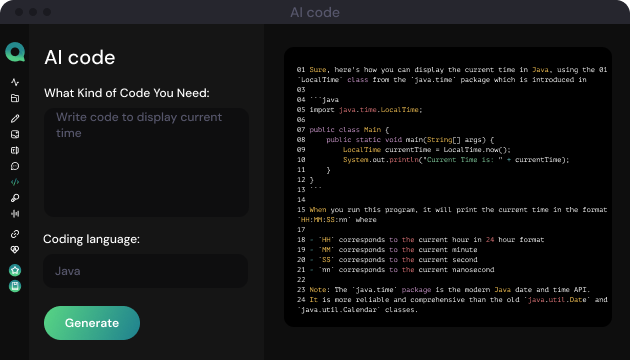Select the green code brackets icon

pos(15,182)
